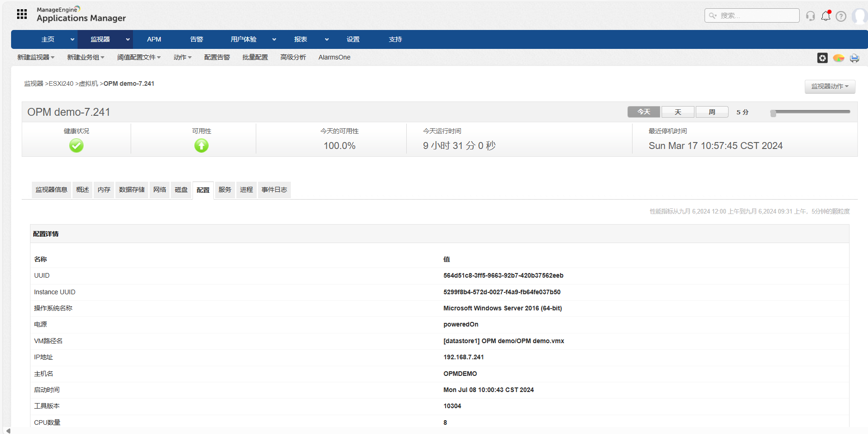This screenshot has width=868, height=434.
Task: Open the user profile avatar
Action: click(x=859, y=16)
